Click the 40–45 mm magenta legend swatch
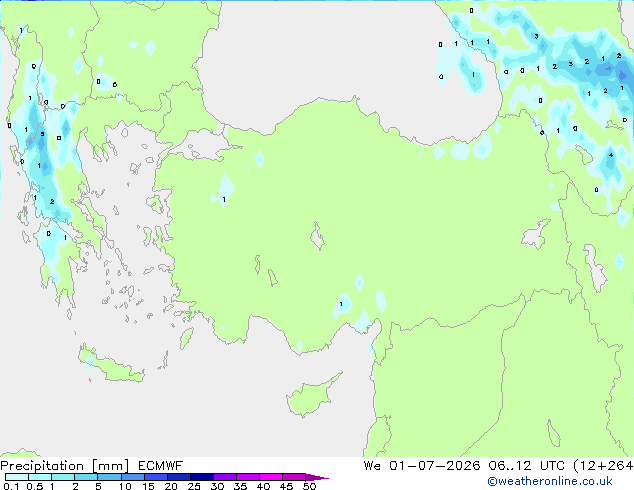 click(x=271, y=477)
